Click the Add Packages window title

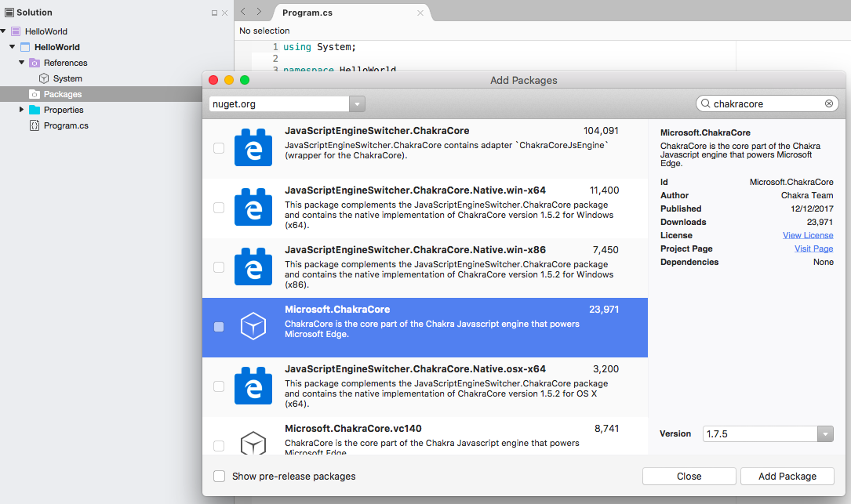524,80
